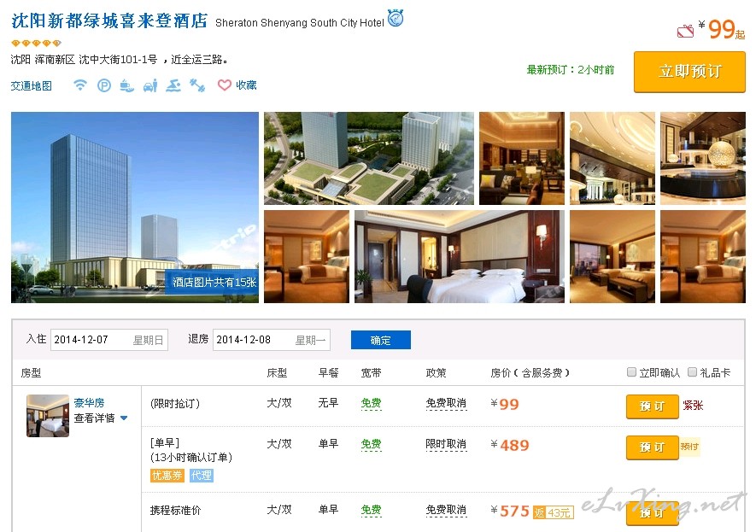Click the 立即预订 book now button
The width and height of the screenshot is (756, 532).
pos(689,72)
